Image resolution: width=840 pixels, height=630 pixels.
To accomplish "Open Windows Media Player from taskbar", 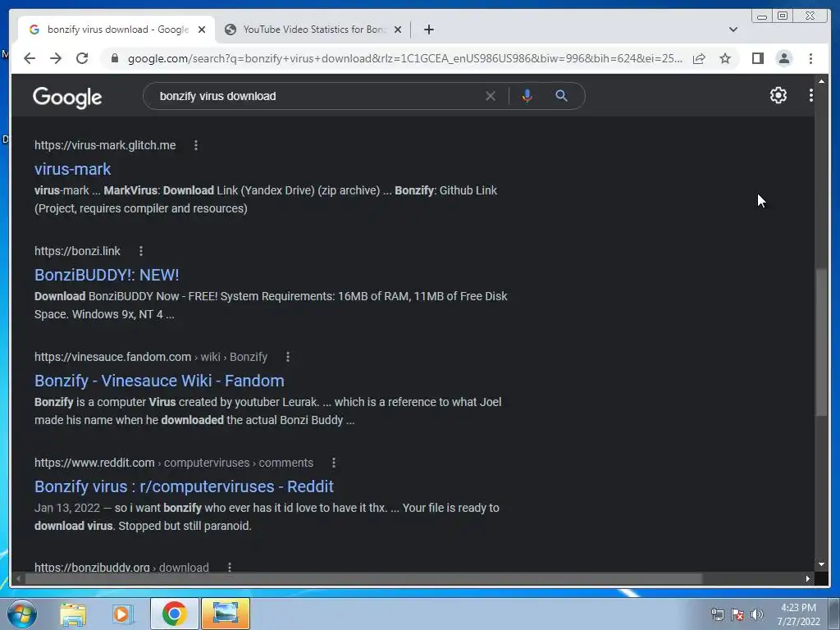I will tap(122, 614).
